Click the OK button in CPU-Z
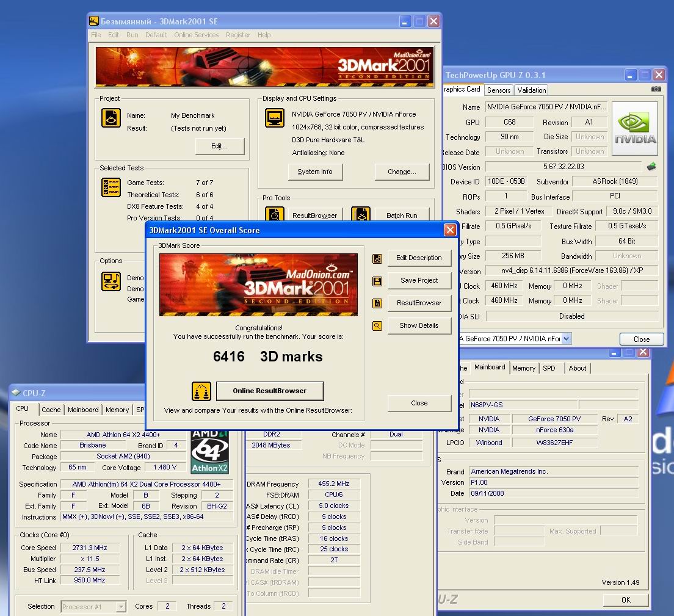Image resolution: width=674 pixels, height=616 pixels. pyautogui.click(x=626, y=600)
